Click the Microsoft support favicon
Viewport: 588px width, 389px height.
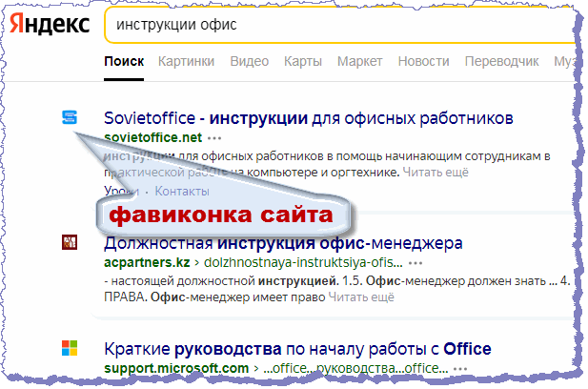tap(70, 348)
